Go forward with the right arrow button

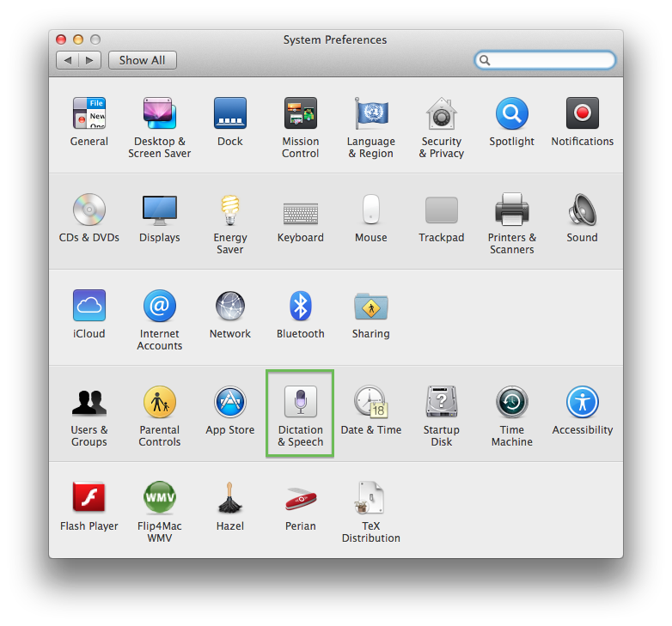tap(89, 60)
